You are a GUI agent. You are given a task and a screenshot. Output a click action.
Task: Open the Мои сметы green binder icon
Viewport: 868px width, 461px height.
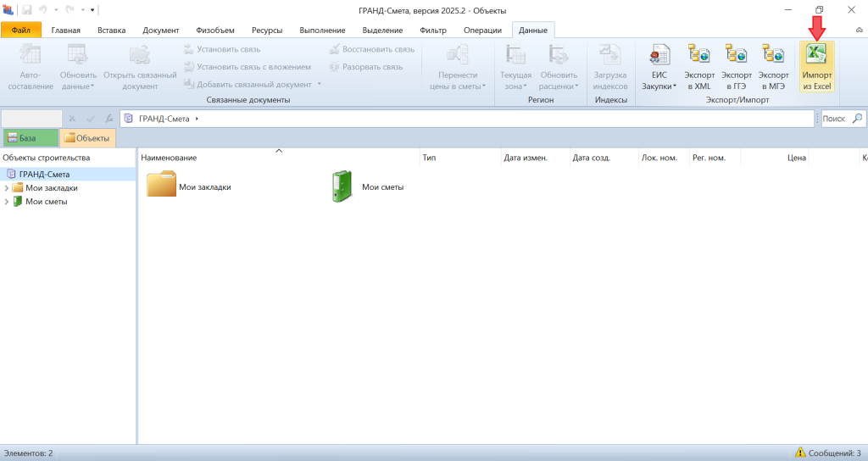[342, 186]
